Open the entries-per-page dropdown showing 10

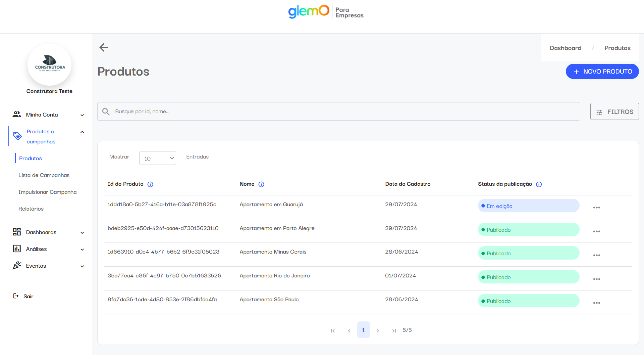click(x=158, y=158)
